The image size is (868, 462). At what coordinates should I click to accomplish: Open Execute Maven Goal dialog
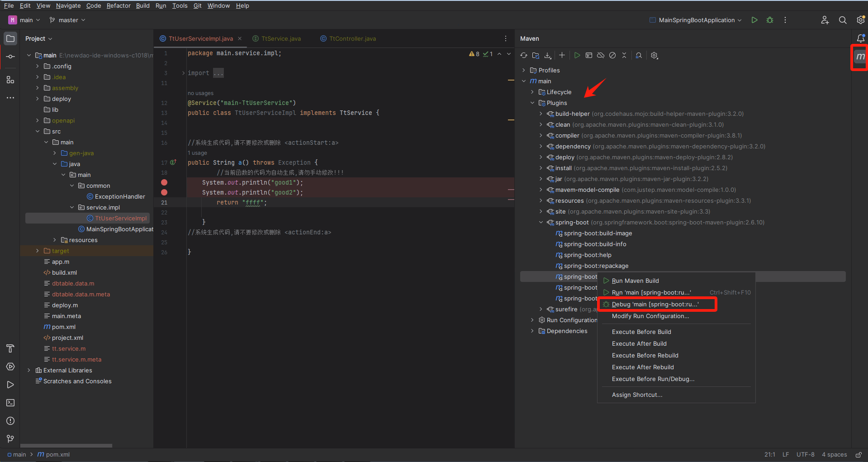click(x=589, y=55)
